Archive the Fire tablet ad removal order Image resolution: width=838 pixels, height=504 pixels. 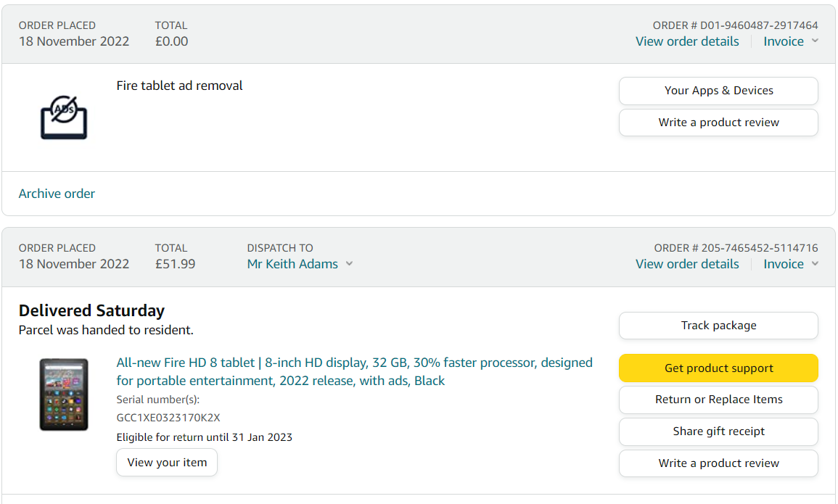(x=57, y=194)
